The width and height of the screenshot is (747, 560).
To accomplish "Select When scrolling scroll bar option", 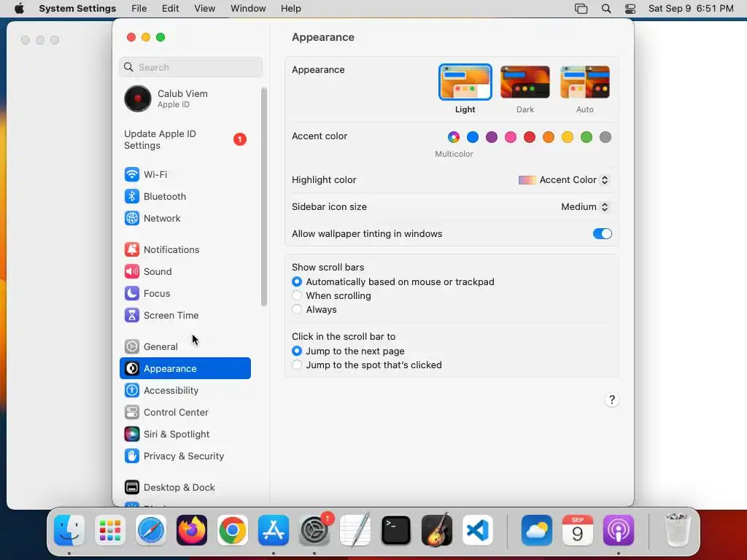I will tap(297, 296).
